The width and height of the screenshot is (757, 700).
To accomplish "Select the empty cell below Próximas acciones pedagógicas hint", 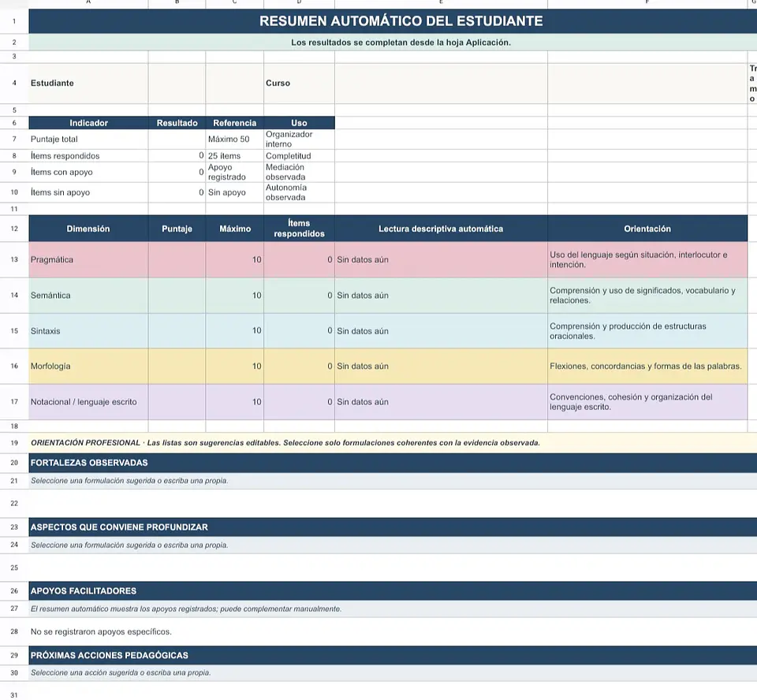I will point(393,691).
